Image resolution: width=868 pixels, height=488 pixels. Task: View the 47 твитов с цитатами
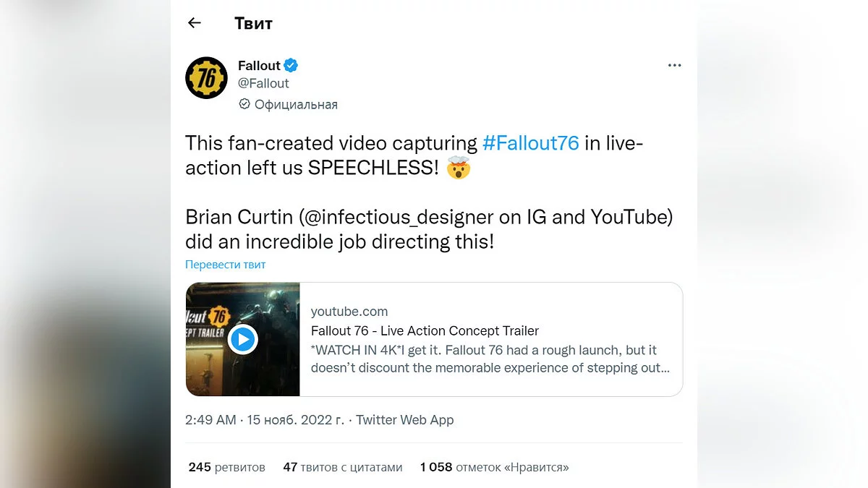342,467
